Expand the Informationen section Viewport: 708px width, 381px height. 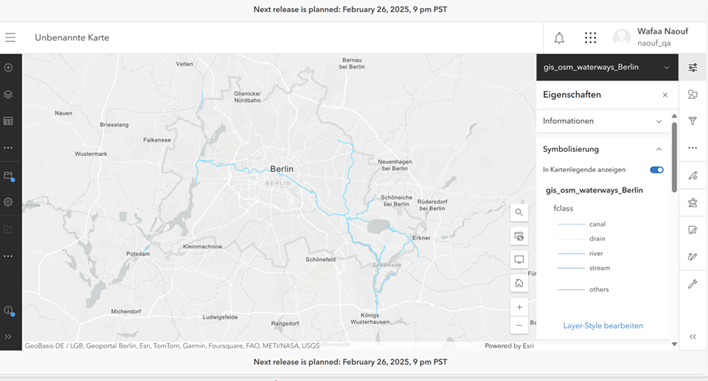[x=603, y=121]
